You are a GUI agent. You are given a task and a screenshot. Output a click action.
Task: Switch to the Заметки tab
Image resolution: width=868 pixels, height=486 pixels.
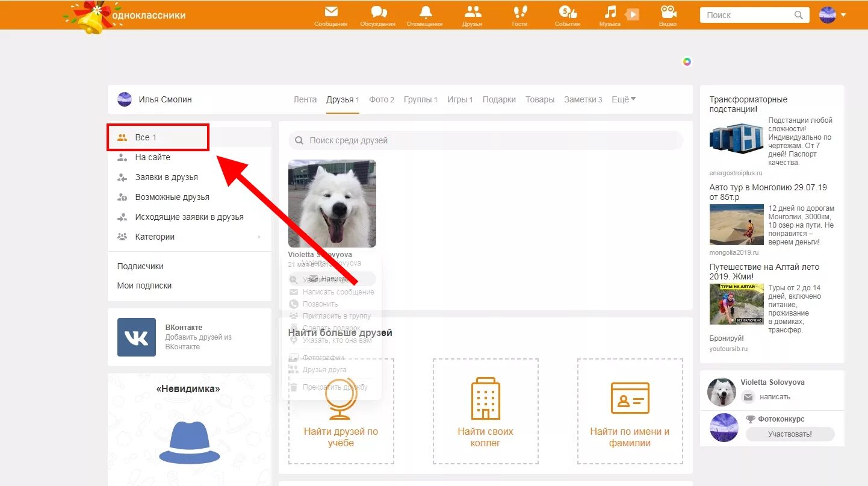pos(583,99)
